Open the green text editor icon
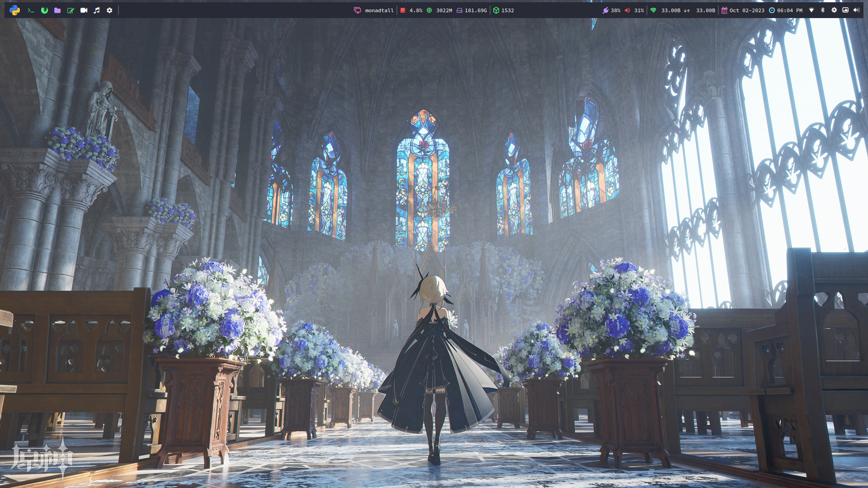868x488 pixels. [x=71, y=10]
